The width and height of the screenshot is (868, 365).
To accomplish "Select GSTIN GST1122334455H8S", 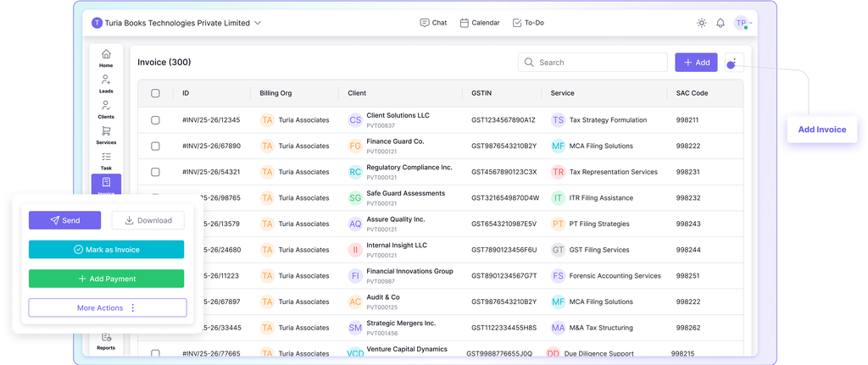I will pos(504,328).
